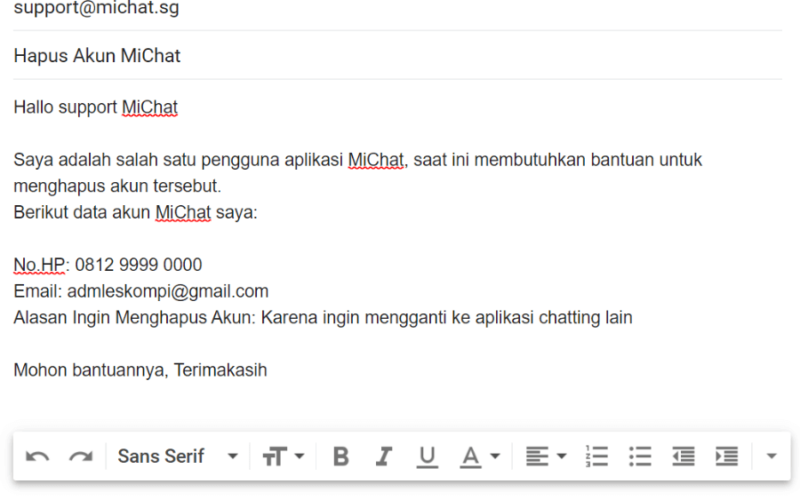This screenshot has width=800, height=500.
Task: Click the misspelled word MiChat in Berikut line
Action: (183, 212)
